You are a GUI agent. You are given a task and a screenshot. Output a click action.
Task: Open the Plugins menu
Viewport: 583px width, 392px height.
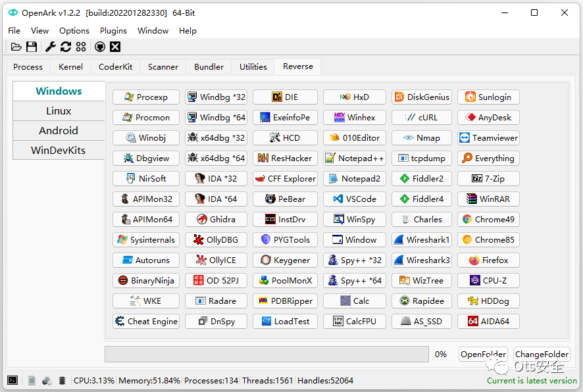(x=113, y=30)
